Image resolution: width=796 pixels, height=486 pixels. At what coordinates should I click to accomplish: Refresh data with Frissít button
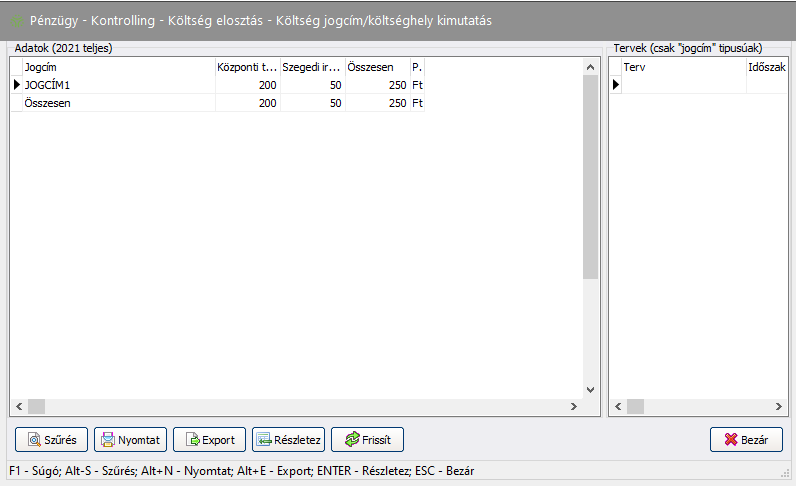[x=367, y=440]
